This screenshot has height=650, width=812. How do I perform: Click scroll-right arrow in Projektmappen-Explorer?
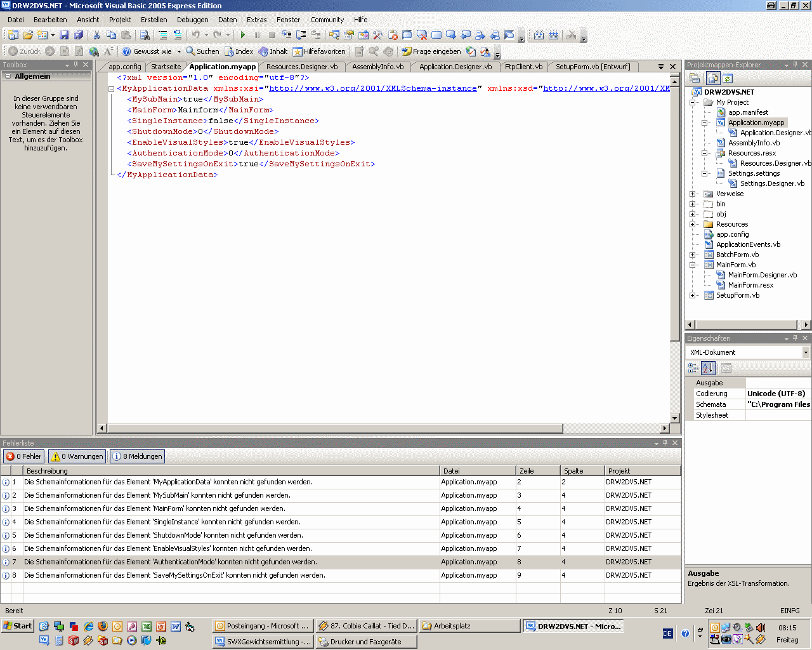[x=806, y=324]
